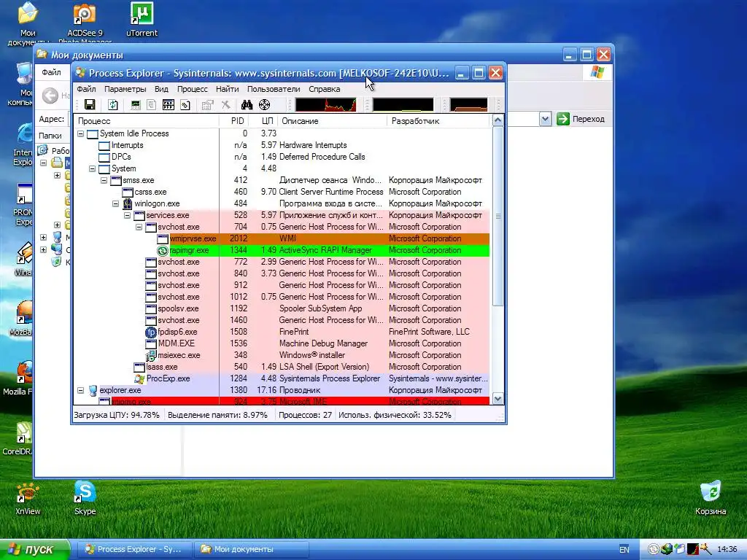The height and width of the screenshot is (560, 747).
Task: Open the address bar dropdown in Мои документы
Action: (x=546, y=119)
